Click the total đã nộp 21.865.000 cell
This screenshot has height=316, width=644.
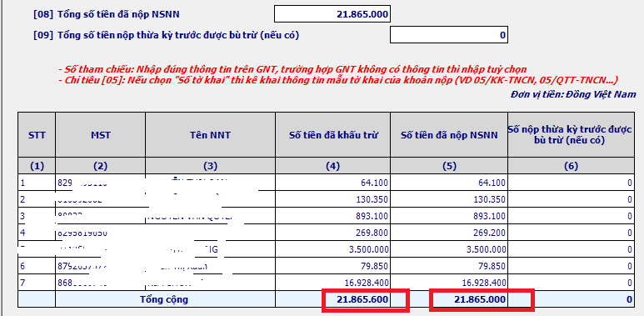click(449, 299)
